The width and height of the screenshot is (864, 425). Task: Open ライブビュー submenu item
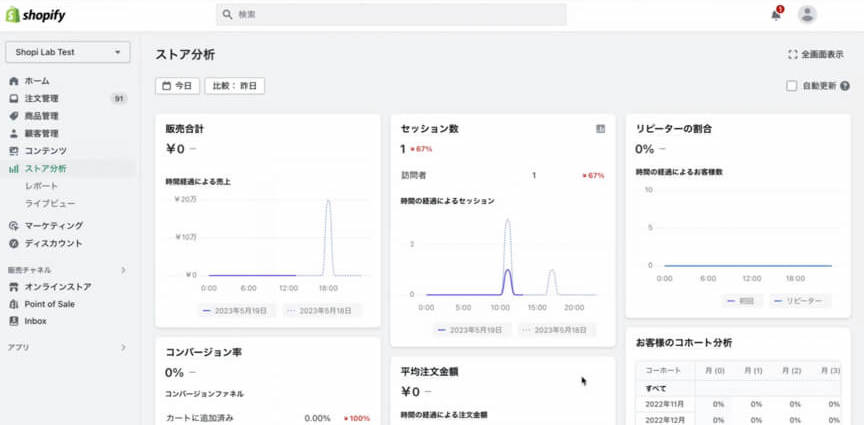(x=50, y=203)
